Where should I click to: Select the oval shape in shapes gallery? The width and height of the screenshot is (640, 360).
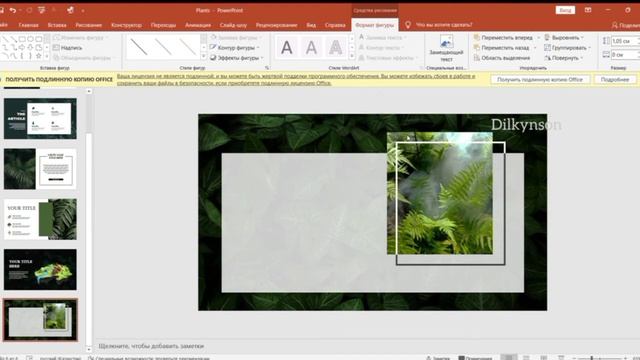tap(30, 39)
